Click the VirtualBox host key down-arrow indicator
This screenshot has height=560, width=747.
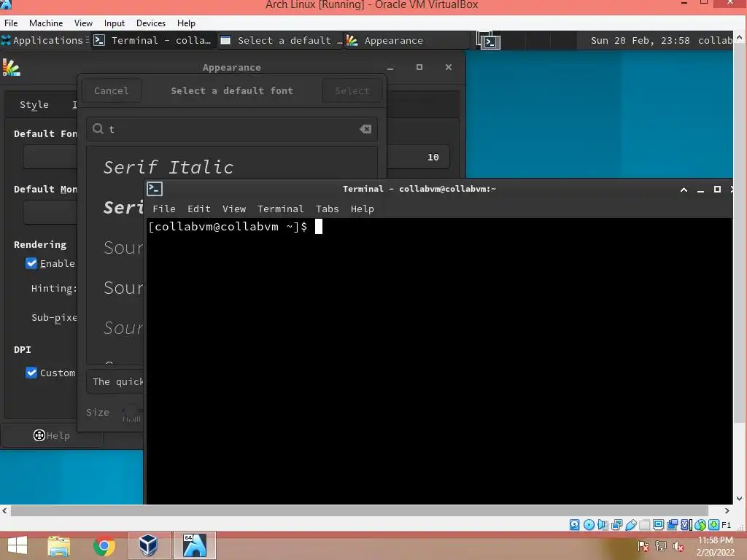tap(713, 525)
